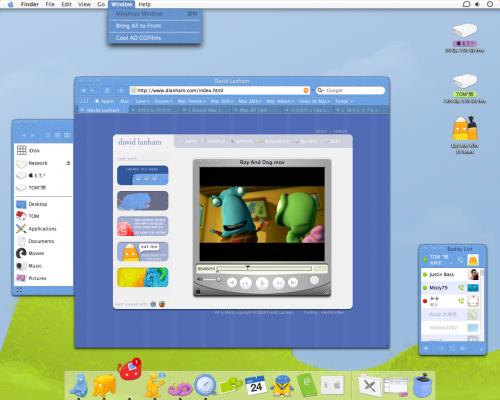This screenshot has width=500, height=400.
Task: Open the candy corn 'eat me' thumbnail
Action: (143, 252)
